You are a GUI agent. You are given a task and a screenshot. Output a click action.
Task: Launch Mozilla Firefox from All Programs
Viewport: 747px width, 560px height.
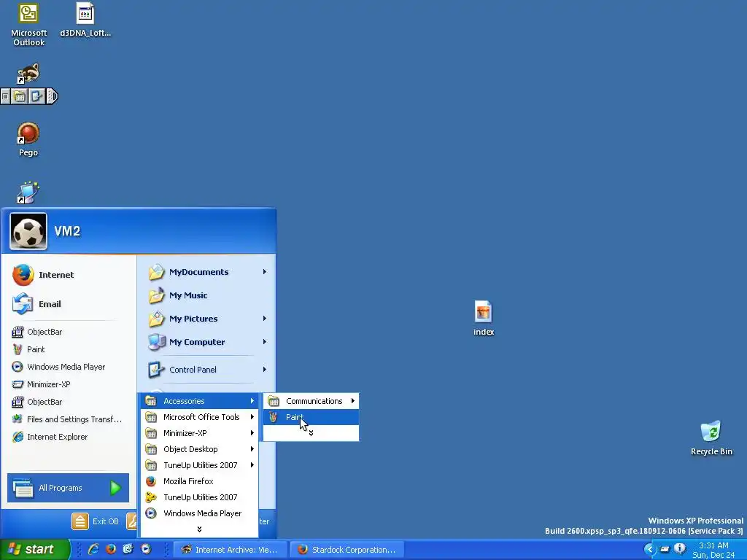[x=200, y=481]
